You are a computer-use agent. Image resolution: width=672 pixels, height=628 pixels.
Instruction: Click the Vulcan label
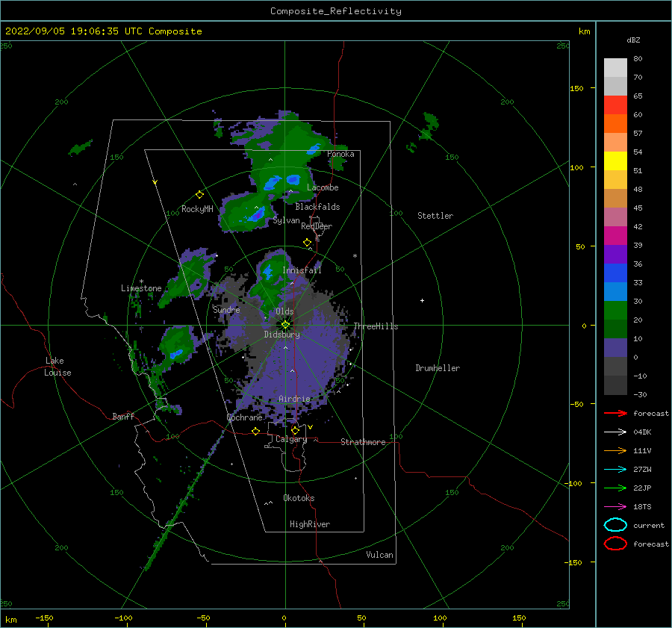(x=380, y=555)
